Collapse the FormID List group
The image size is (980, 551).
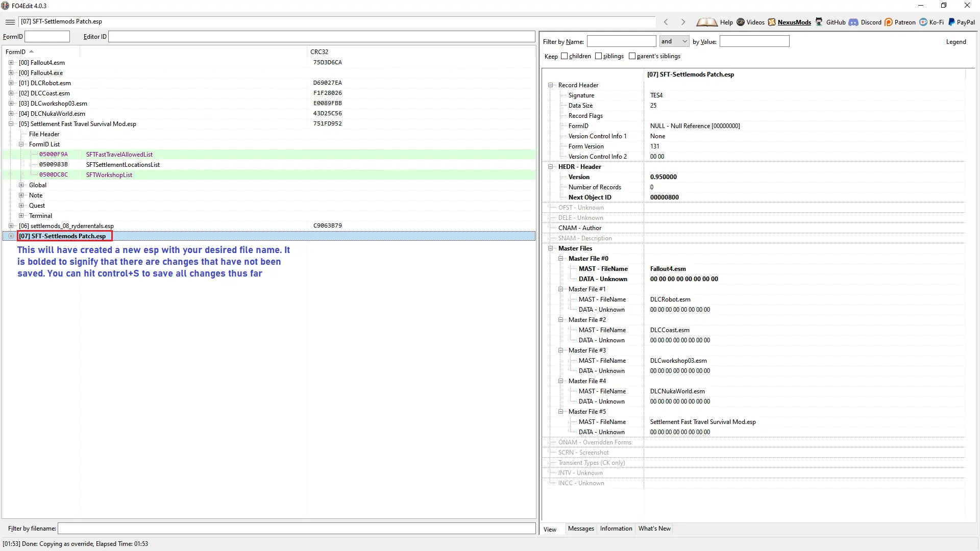[21, 144]
